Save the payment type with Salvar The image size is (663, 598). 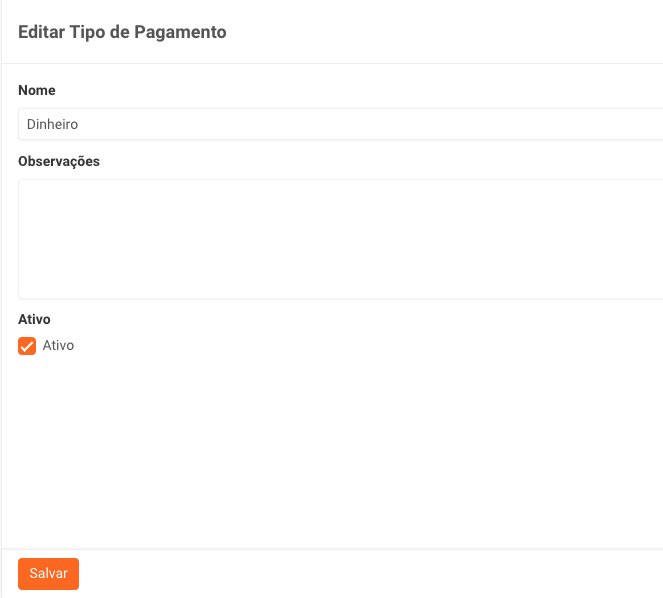click(x=48, y=574)
